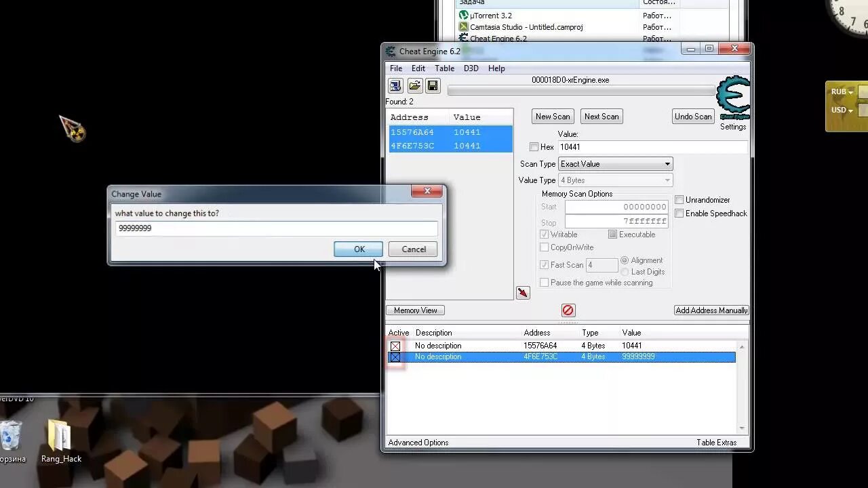Click the Stop address field
868x488 pixels.
[x=617, y=222]
